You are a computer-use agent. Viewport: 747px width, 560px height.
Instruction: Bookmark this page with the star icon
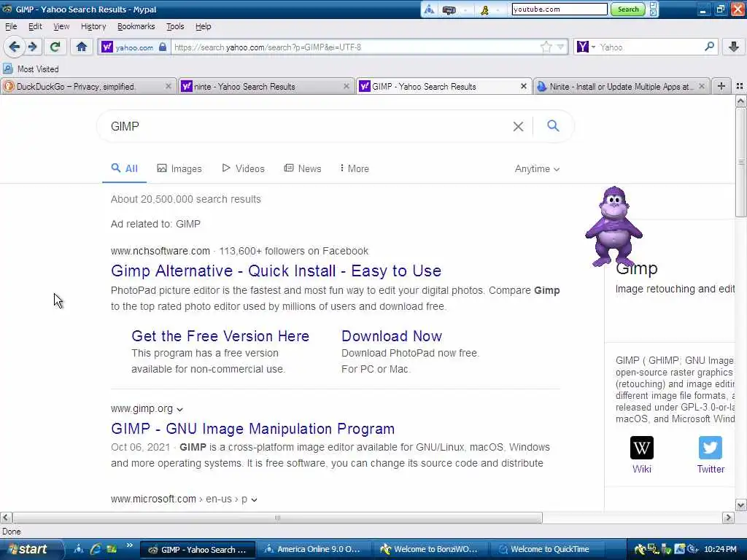(546, 47)
